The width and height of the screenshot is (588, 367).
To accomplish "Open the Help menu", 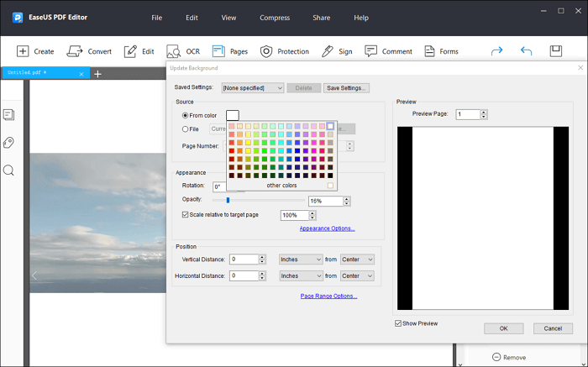I will tap(361, 18).
